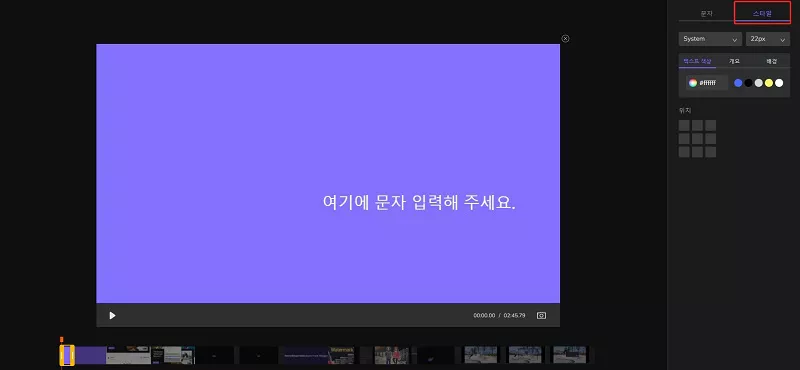This screenshot has height=370, width=800.
Task: Take a snapshot with the camera icon
Action: (541, 315)
